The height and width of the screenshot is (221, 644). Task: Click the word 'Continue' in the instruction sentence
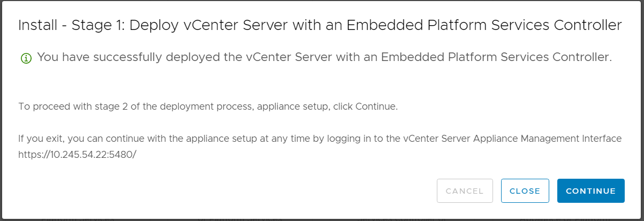coord(375,106)
